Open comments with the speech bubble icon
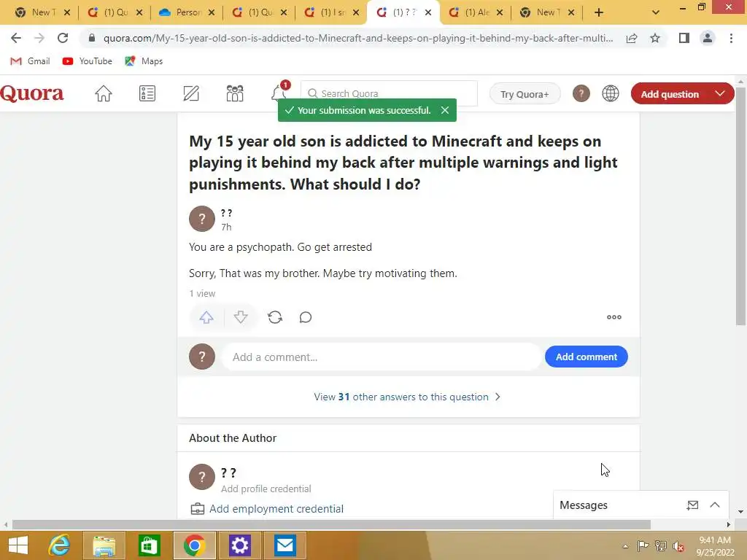Image resolution: width=747 pixels, height=560 pixels. click(x=306, y=317)
